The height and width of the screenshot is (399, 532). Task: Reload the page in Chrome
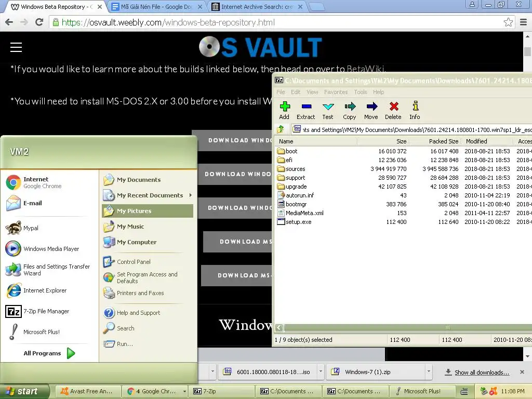(x=39, y=22)
